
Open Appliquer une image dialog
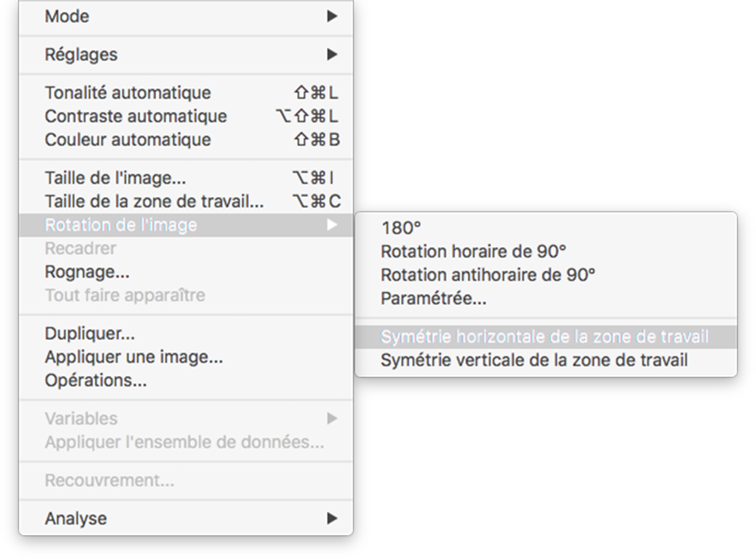134,357
